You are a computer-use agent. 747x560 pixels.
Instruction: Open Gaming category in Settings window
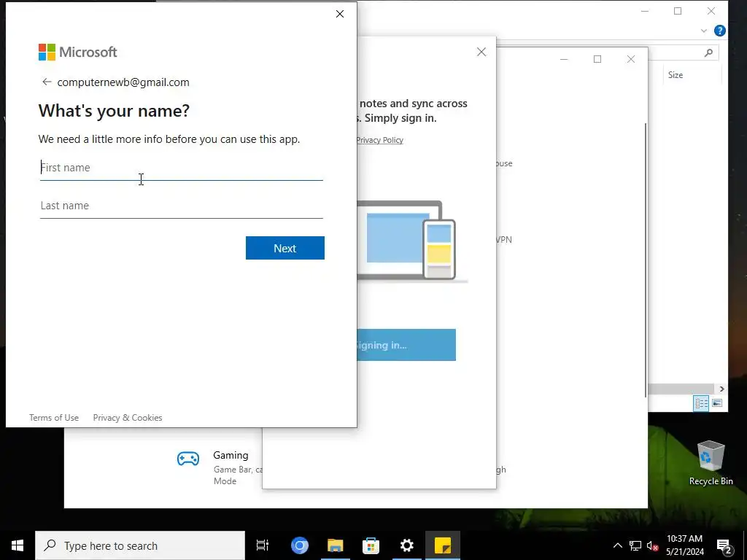click(219, 467)
